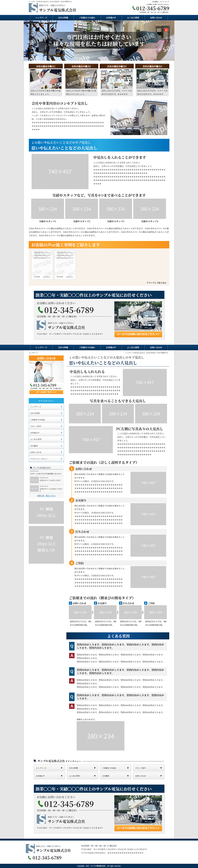198x868 pixels.
Task: Click the first red A icon in FAQ
Action: pyautogui.click(x=72, y=655)
